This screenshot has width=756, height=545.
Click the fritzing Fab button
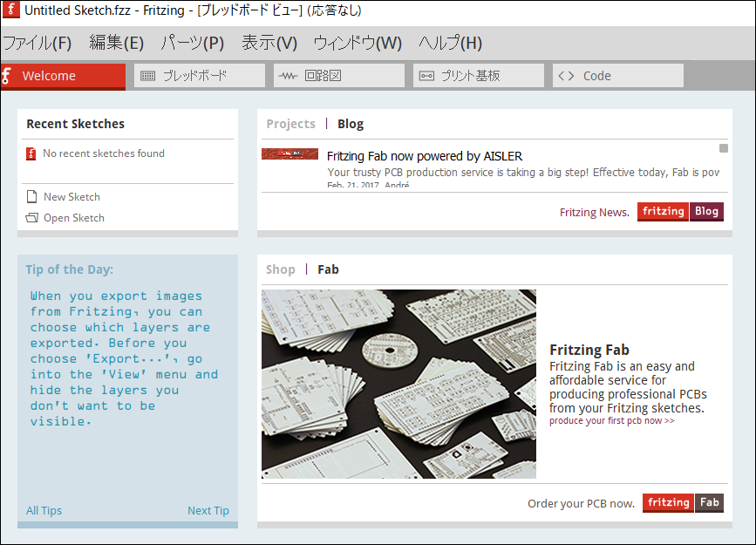683,502
